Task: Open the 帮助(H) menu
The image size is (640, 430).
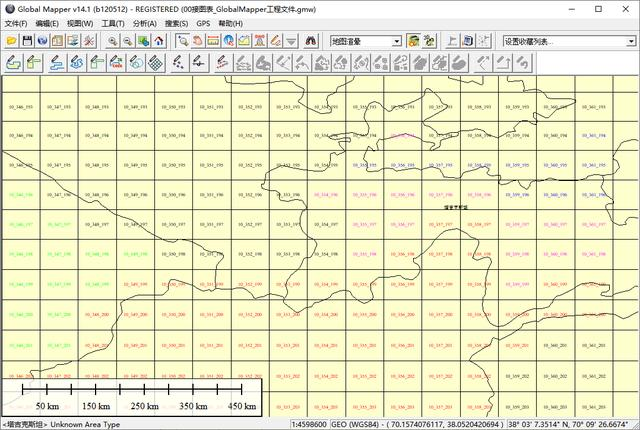Action: (230, 23)
